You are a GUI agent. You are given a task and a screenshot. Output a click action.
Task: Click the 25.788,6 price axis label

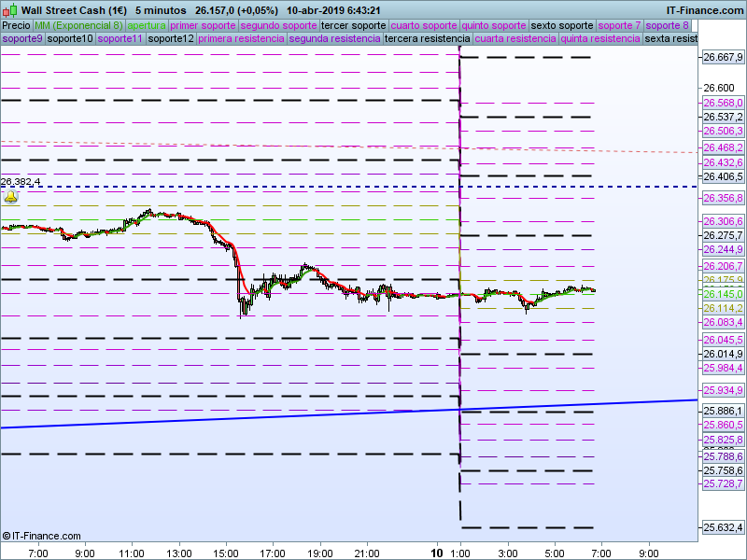723,456
